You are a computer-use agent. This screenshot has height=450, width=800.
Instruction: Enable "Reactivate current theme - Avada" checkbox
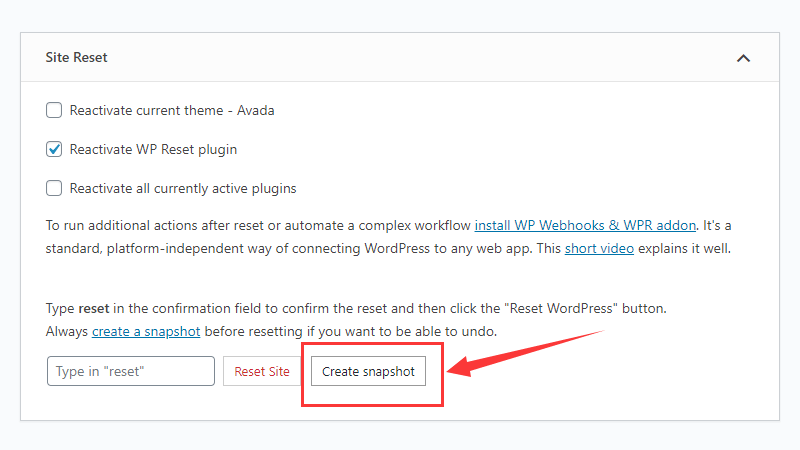[54, 110]
